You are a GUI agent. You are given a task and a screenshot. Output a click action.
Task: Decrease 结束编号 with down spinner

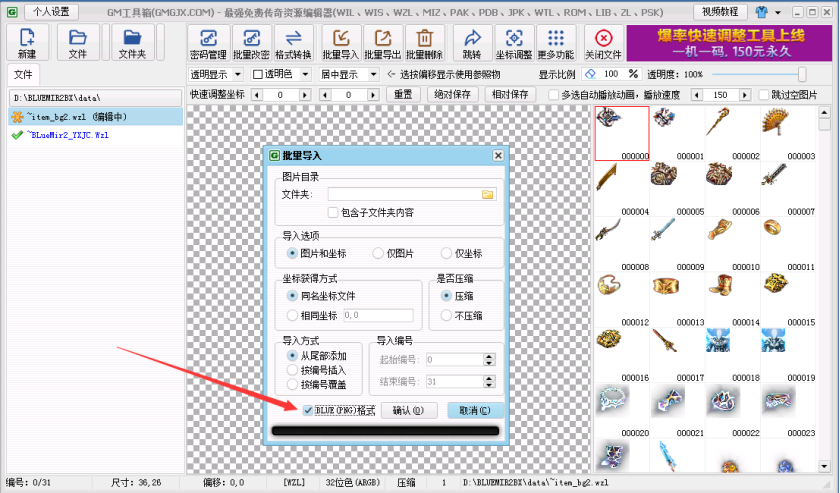tap(489, 385)
